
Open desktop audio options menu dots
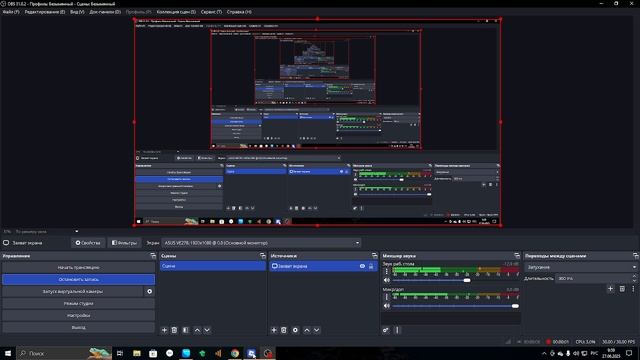pyautogui.click(x=387, y=271)
